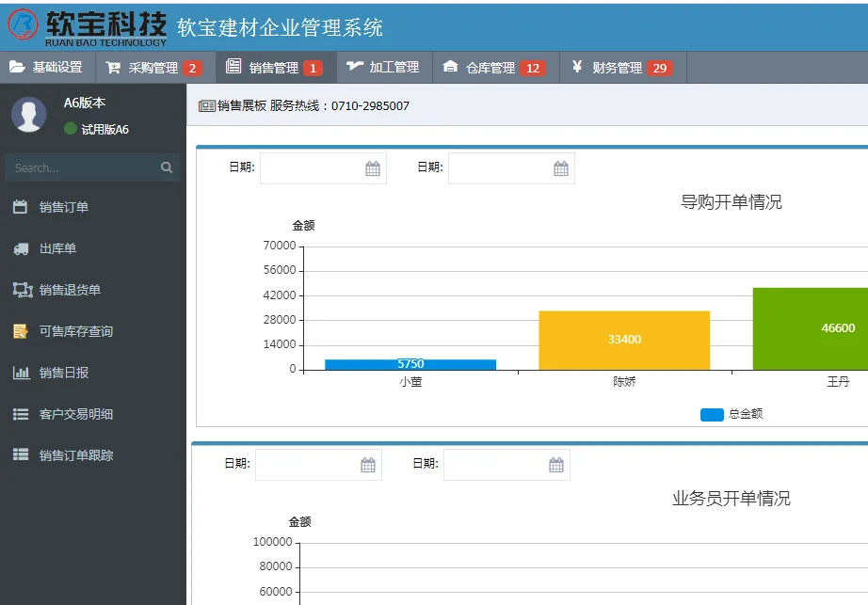Viewport: 868px width, 605px height.
Task: Click the 销售管理 newspaper icon
Action: pyautogui.click(x=233, y=67)
